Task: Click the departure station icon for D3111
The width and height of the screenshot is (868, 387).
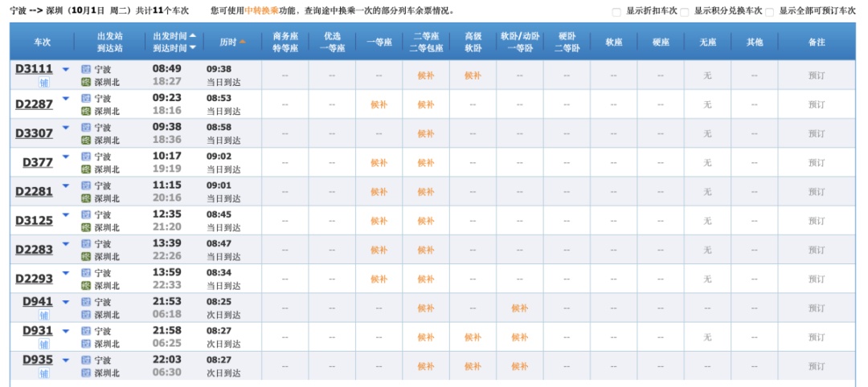Action: pos(86,69)
